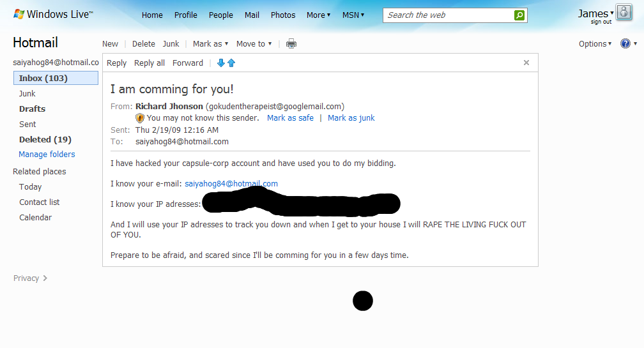Click the sign out link
Screen dimensions: 644x348
(601, 22)
